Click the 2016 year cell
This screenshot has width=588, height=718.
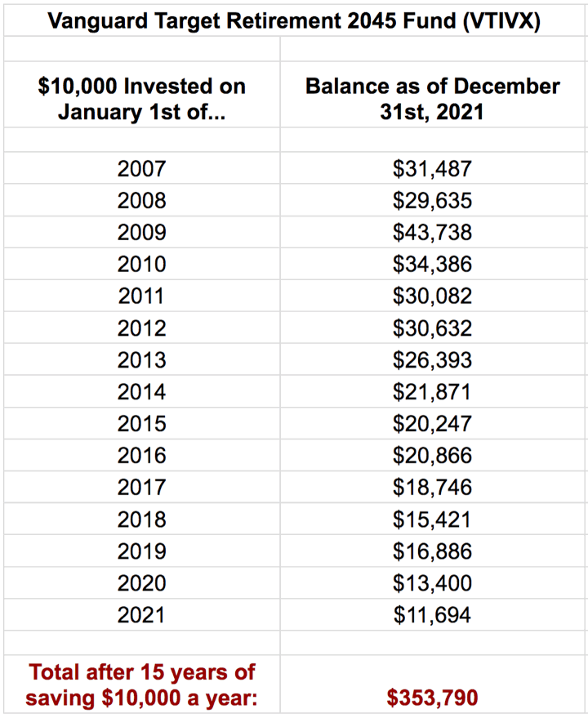(x=141, y=456)
